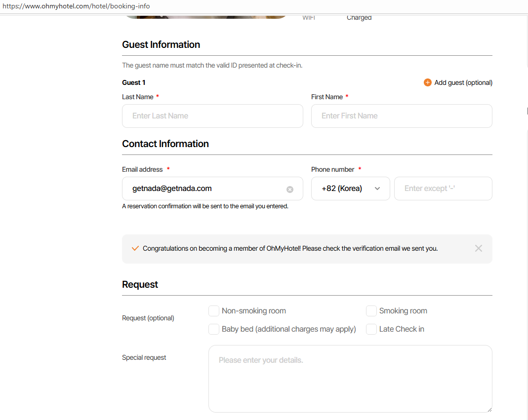Click the orange plus Add guest icon
The height and width of the screenshot is (420, 528).
(428, 82)
